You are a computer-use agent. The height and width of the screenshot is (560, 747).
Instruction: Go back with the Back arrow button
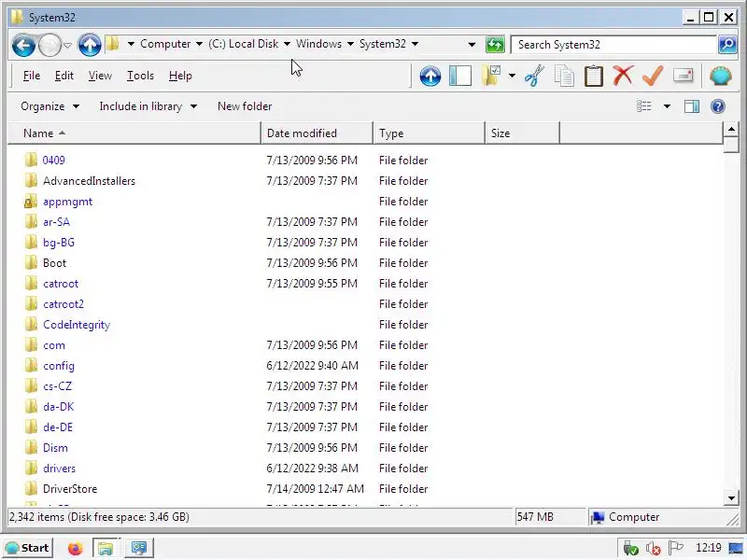[x=23, y=45]
